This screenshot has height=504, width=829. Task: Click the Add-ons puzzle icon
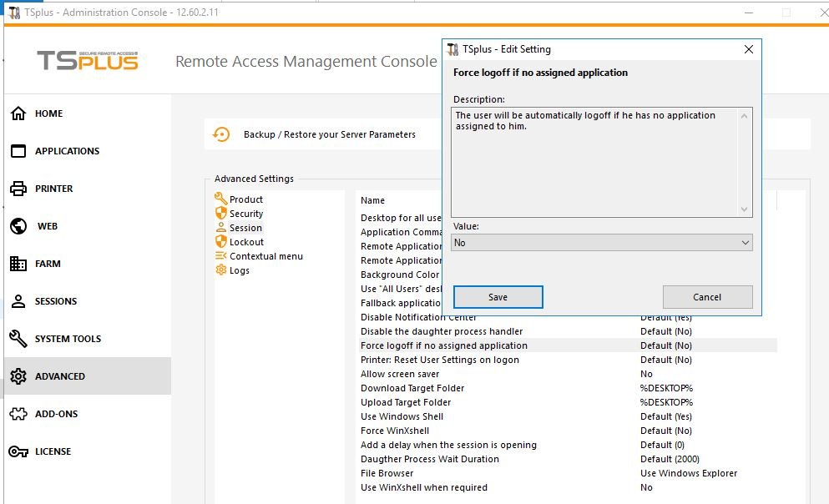(x=18, y=414)
